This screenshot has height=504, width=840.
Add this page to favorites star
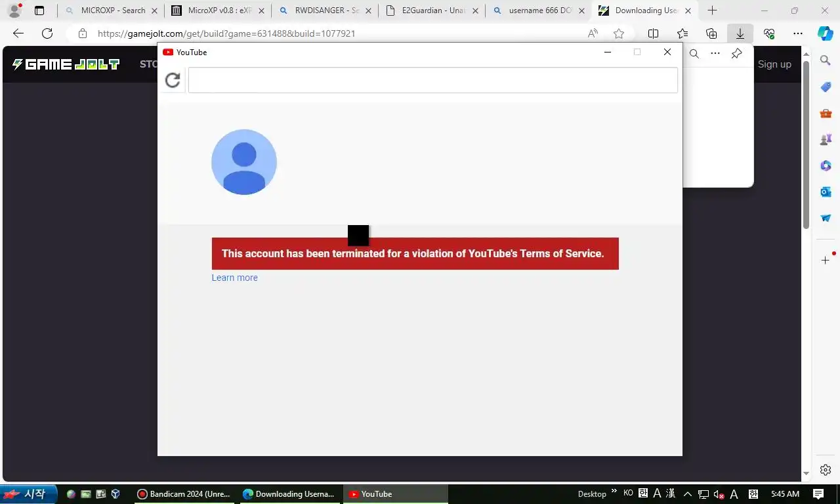[x=619, y=33]
